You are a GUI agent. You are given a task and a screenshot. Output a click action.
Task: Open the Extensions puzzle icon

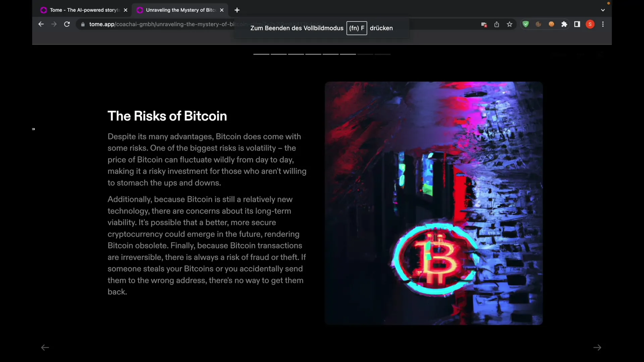[x=565, y=24]
